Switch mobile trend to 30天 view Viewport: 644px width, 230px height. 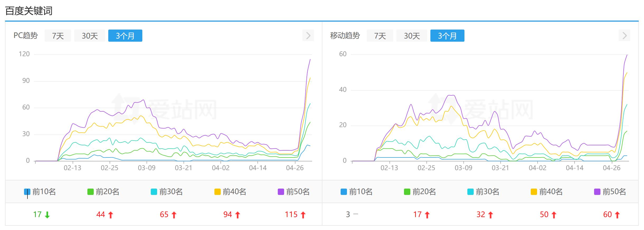(412, 36)
